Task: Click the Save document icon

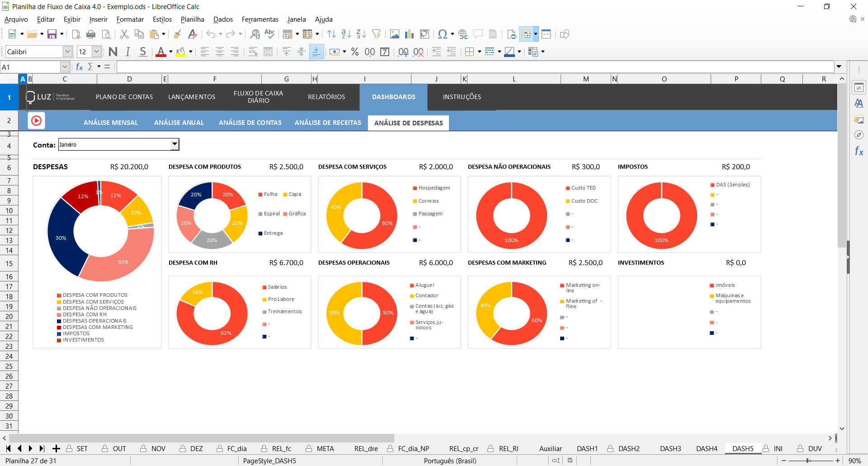Action: click(52, 34)
